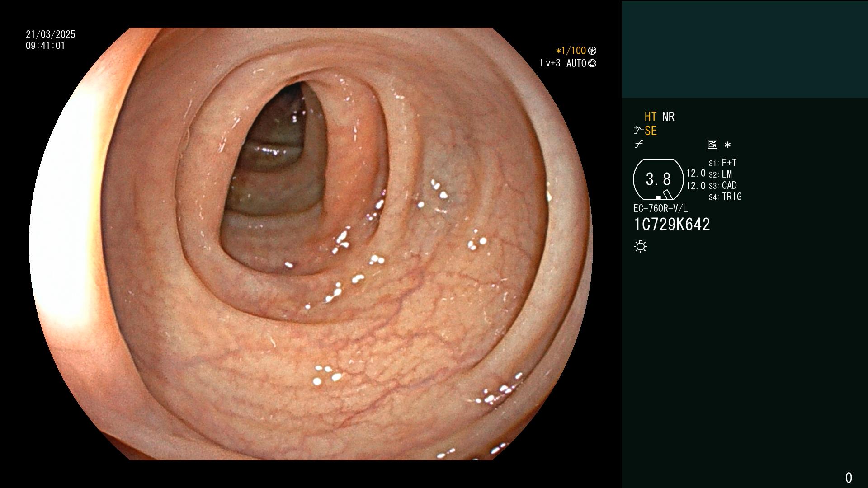The width and height of the screenshot is (868, 488).
Task: Click the settings sliders icon
Action: [x=712, y=145]
